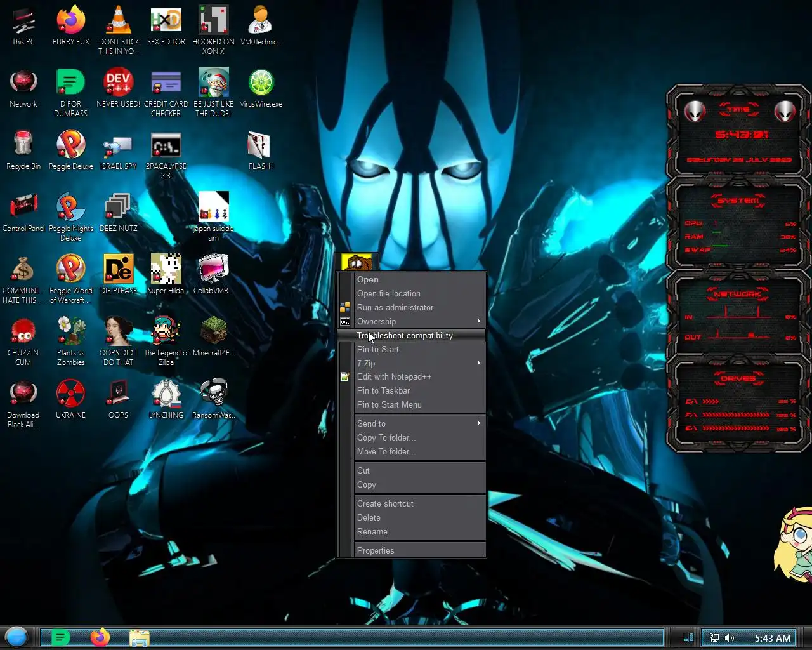Select the 2PACALYPSE 2.3 desktop icon
This screenshot has height=650, width=812.
click(x=166, y=155)
